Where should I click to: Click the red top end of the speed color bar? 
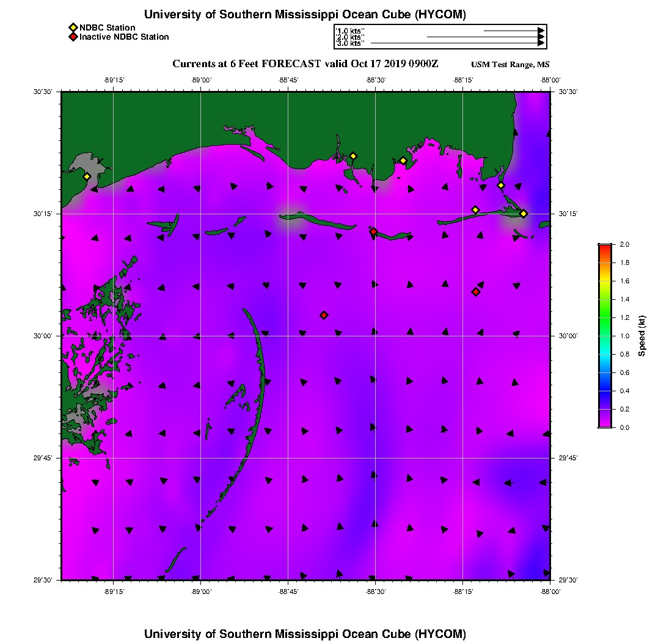click(605, 247)
